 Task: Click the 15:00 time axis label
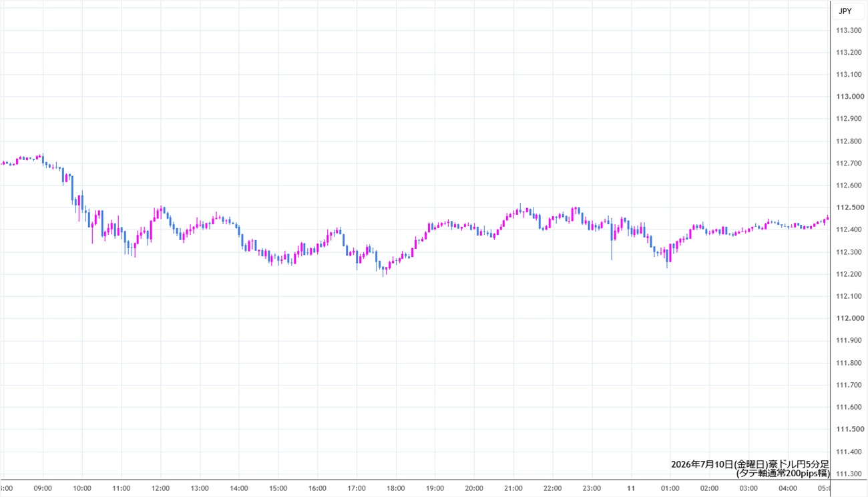tap(278, 488)
